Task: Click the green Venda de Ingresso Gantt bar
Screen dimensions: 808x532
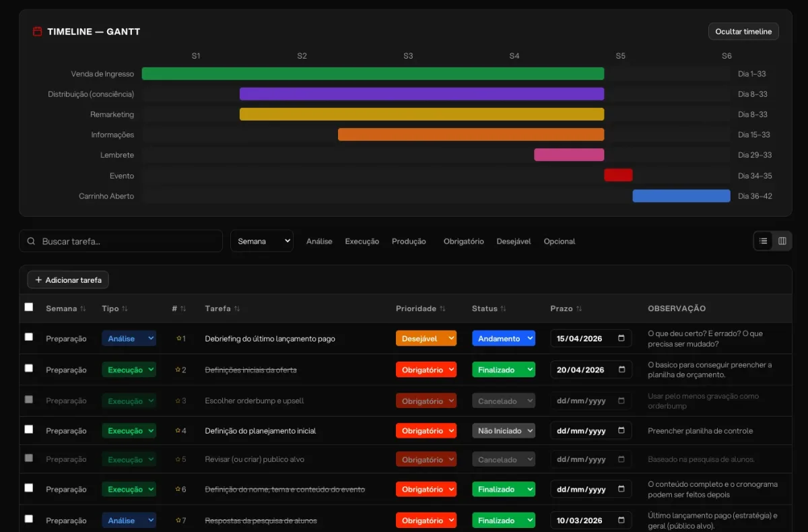Action: click(373, 73)
